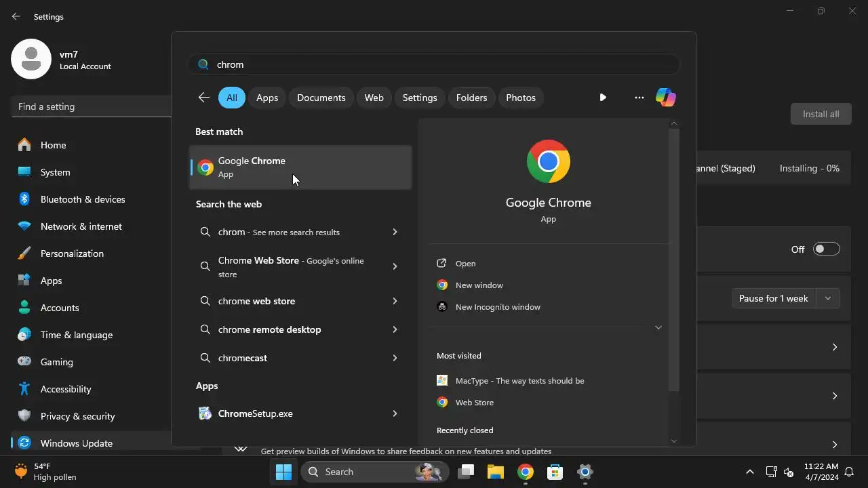
Task: Click Open action for Google Chrome
Action: [466, 264]
